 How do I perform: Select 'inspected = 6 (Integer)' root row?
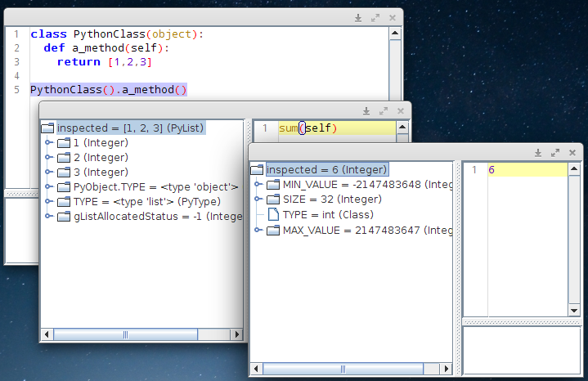point(326,169)
